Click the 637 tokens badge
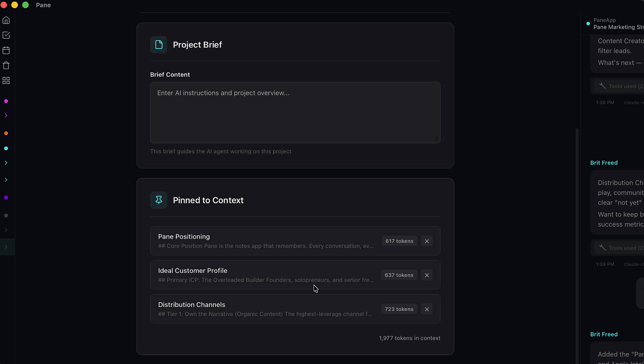 point(399,275)
